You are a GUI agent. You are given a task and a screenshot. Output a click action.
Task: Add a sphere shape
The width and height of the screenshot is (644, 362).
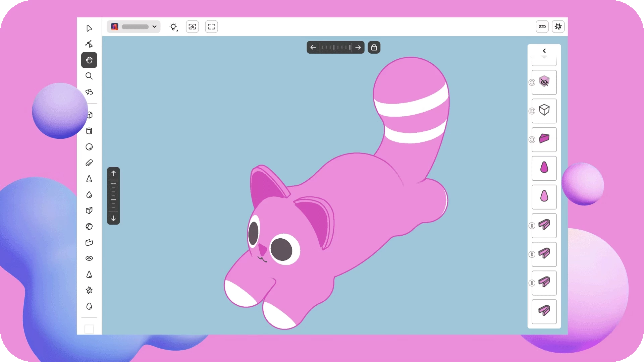pos(89,147)
